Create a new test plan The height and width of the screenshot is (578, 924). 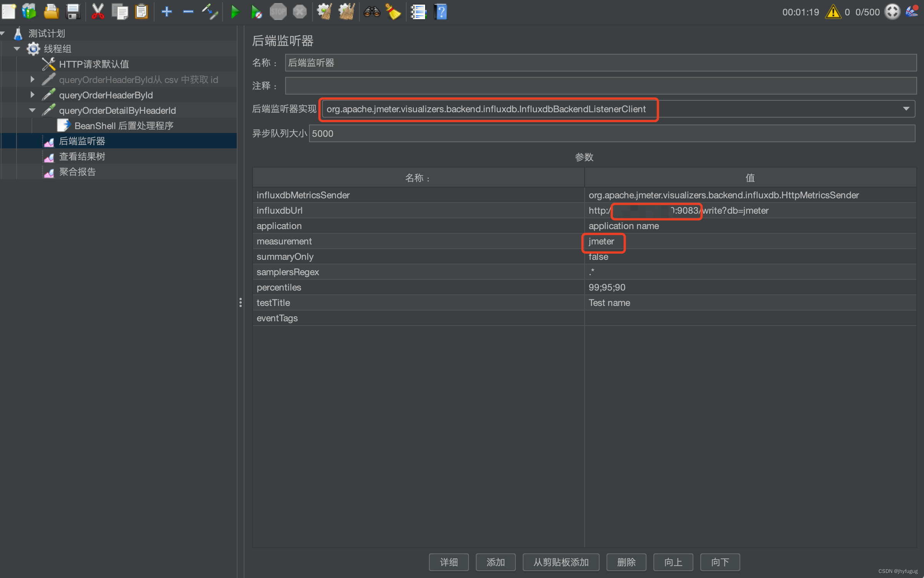pos(8,12)
